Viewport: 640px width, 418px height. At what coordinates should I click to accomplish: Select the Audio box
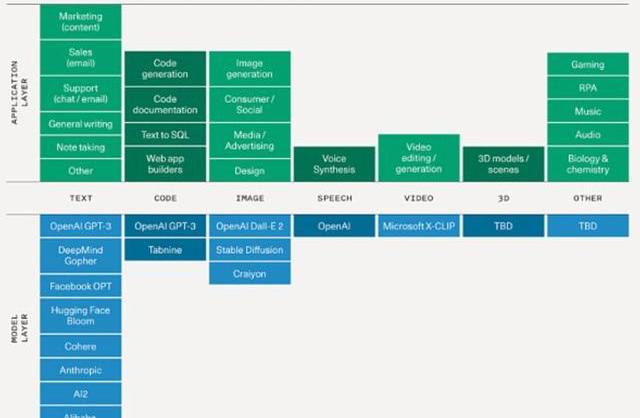click(588, 135)
